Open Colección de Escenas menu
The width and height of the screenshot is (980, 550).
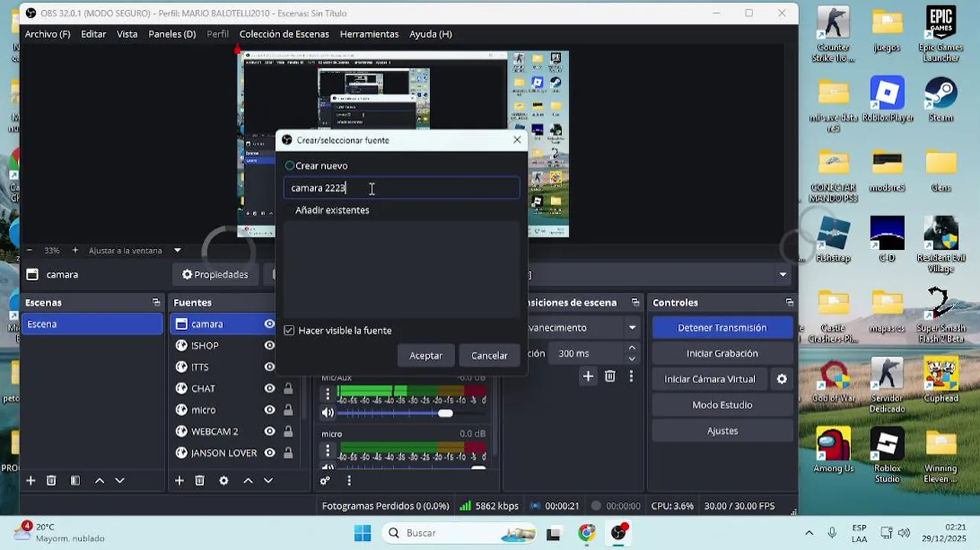(284, 34)
